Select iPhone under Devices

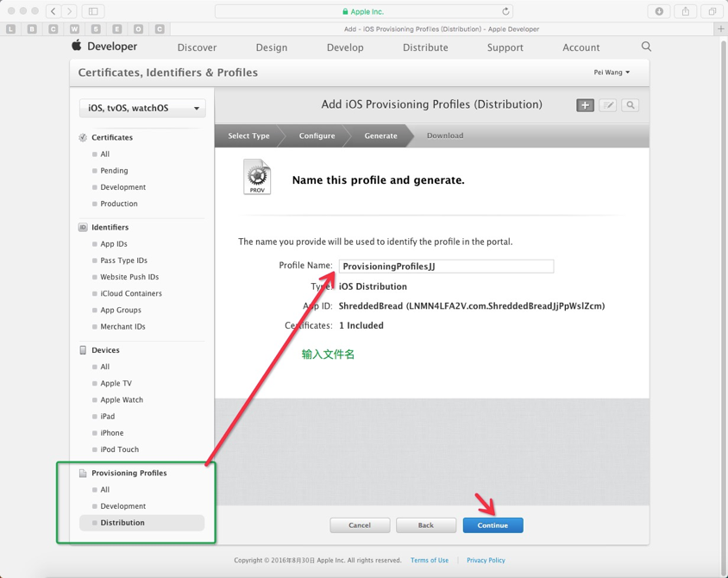112,433
